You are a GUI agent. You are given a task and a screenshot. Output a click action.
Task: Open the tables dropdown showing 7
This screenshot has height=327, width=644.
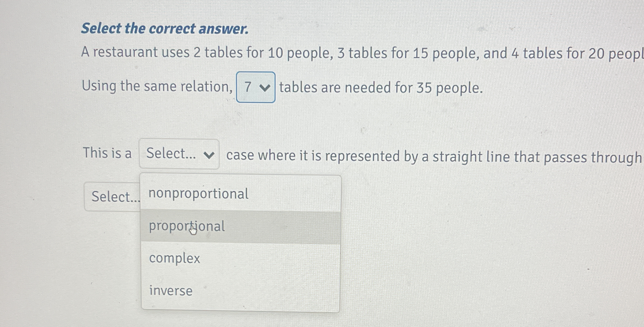[x=256, y=87]
